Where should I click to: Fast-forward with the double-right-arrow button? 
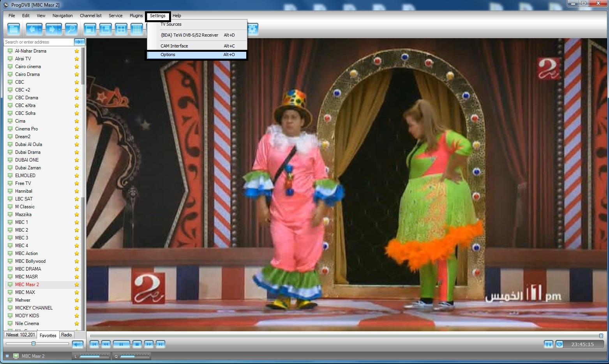pos(149,344)
